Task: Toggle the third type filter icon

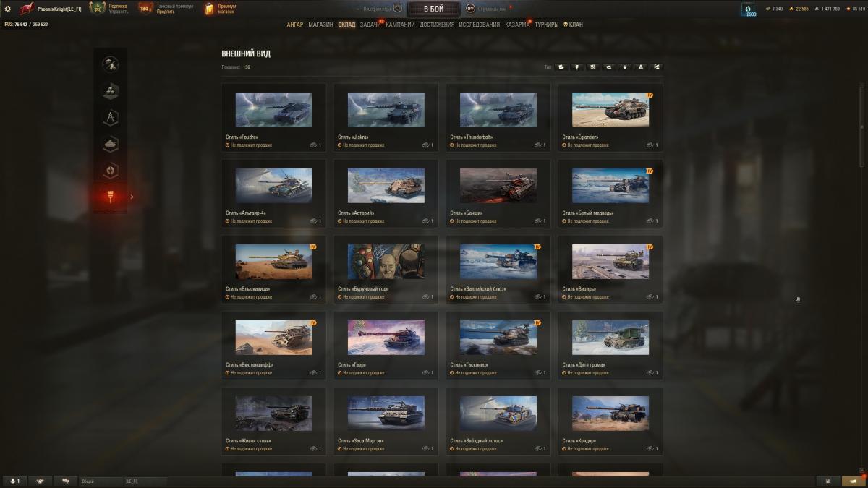Action: pos(593,67)
